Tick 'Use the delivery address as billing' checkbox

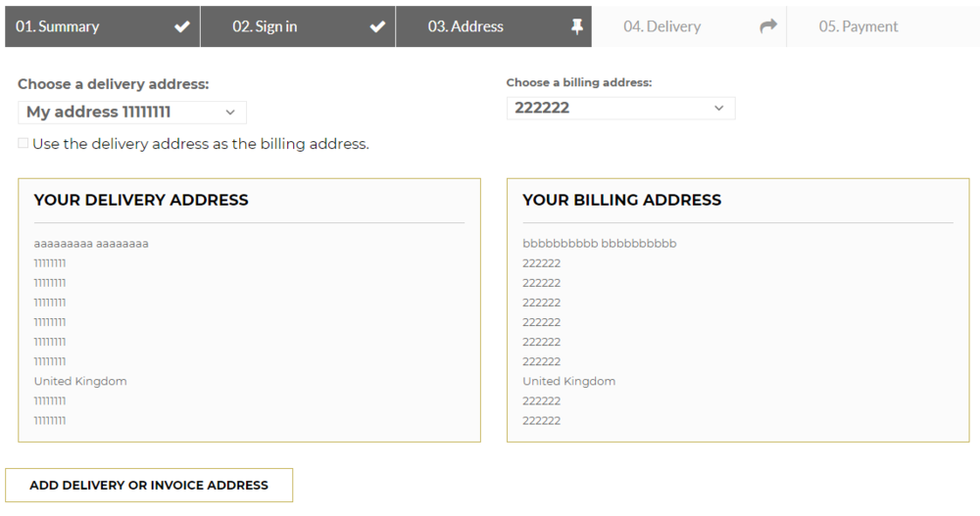pos(24,144)
